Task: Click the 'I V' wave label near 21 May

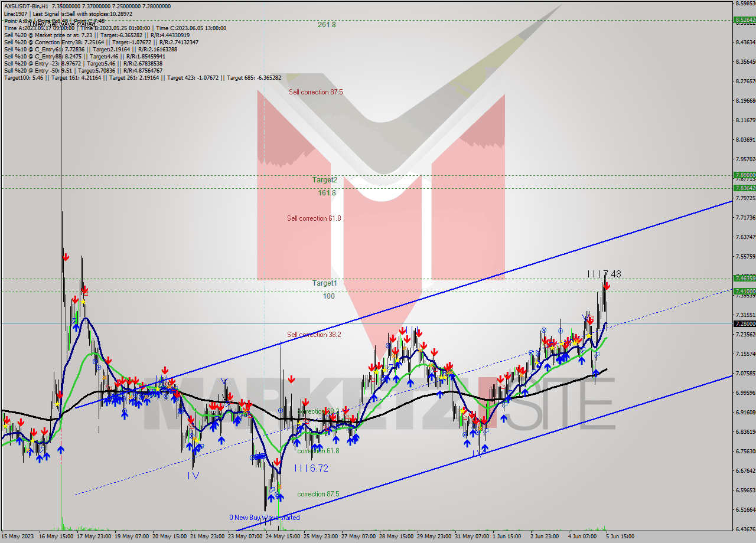Action: 194,475
